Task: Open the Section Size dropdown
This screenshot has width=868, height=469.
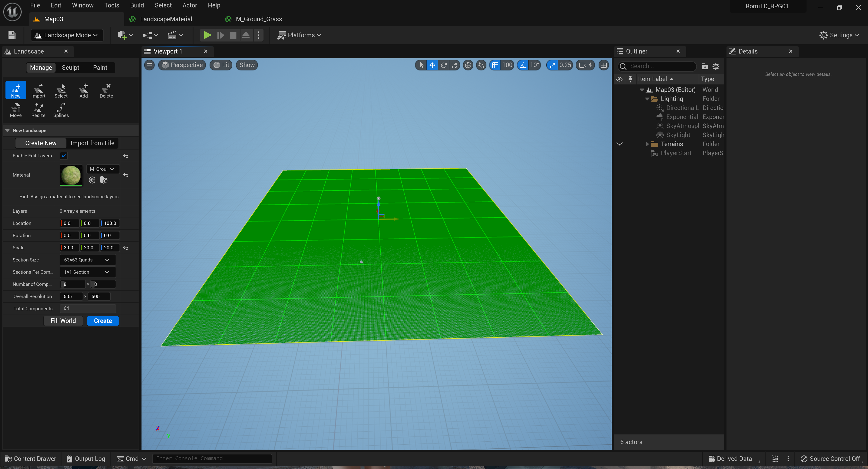Action: [x=87, y=260]
